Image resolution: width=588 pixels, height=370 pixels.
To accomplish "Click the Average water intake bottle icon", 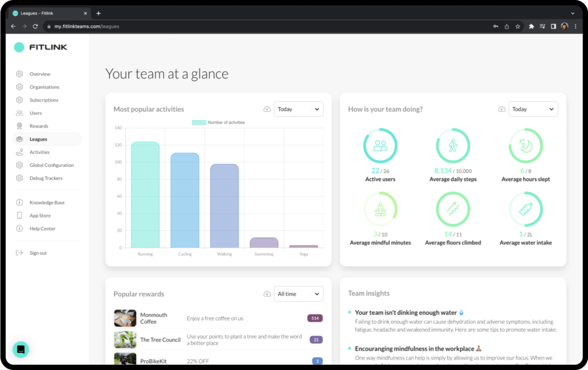I will tap(525, 209).
